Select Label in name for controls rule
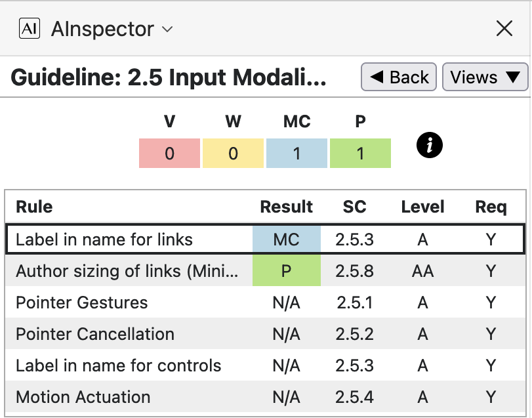The image size is (532, 418). [119, 366]
